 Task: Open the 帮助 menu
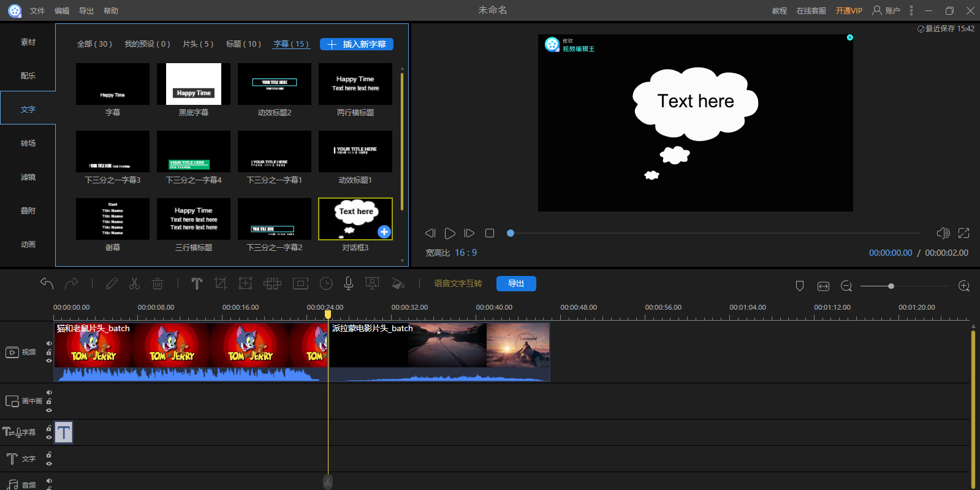111,11
